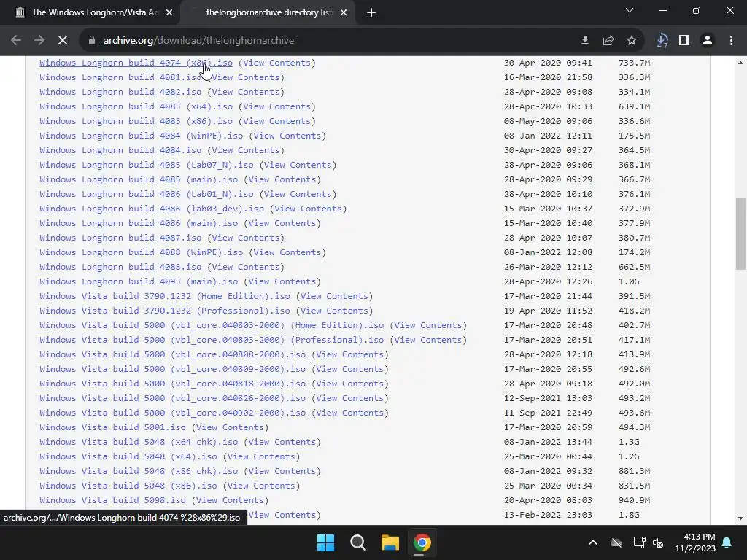Screen dimensions: 747x560
Task: Stop loading the page
Action: (x=63, y=41)
